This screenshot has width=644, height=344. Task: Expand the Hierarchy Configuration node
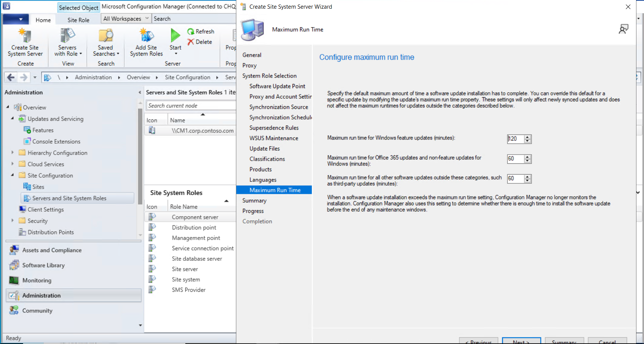click(x=12, y=152)
